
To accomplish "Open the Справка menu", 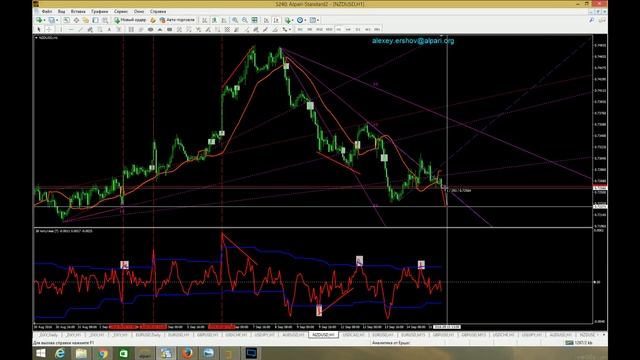I will pyautogui.click(x=158, y=11).
